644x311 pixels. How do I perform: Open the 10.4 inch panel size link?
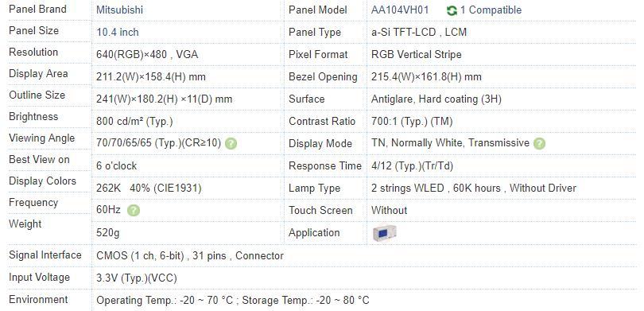(117, 32)
